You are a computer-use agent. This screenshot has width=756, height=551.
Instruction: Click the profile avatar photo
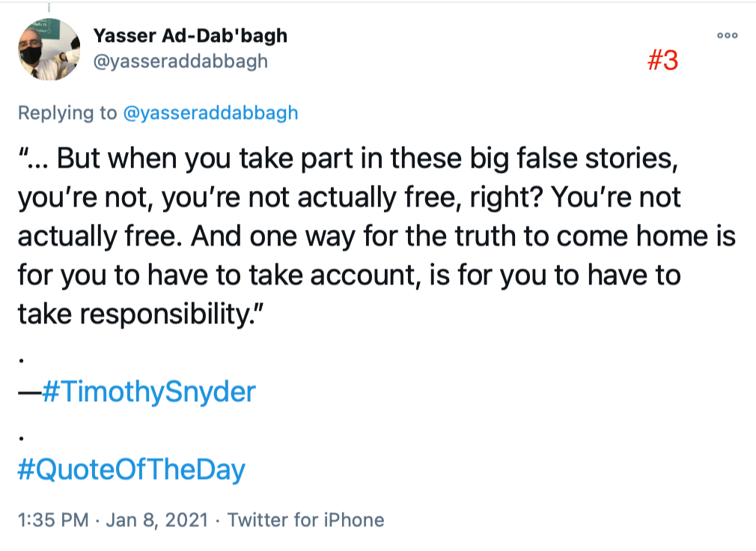tap(49, 50)
